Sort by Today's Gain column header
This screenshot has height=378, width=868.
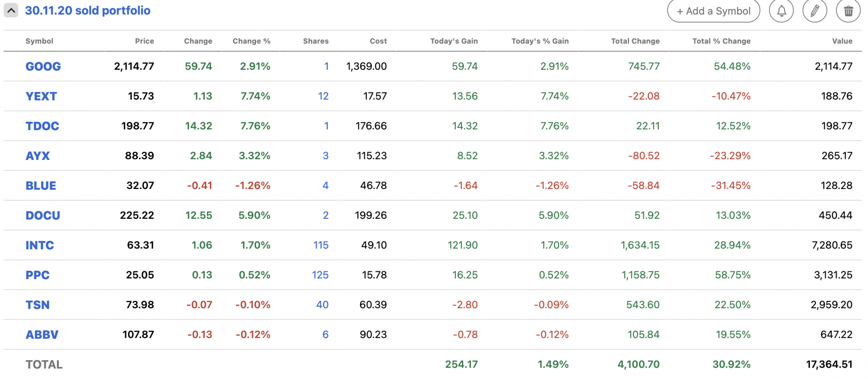[454, 41]
